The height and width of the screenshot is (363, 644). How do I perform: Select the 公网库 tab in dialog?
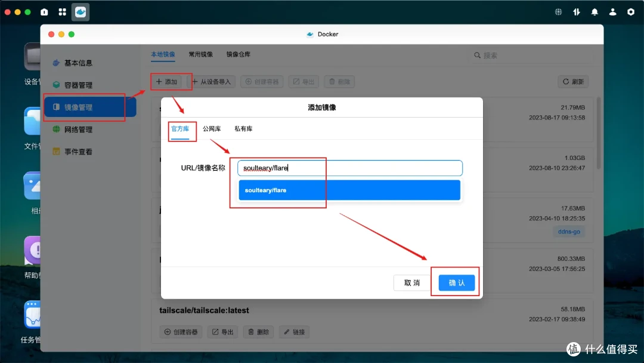coord(212,129)
